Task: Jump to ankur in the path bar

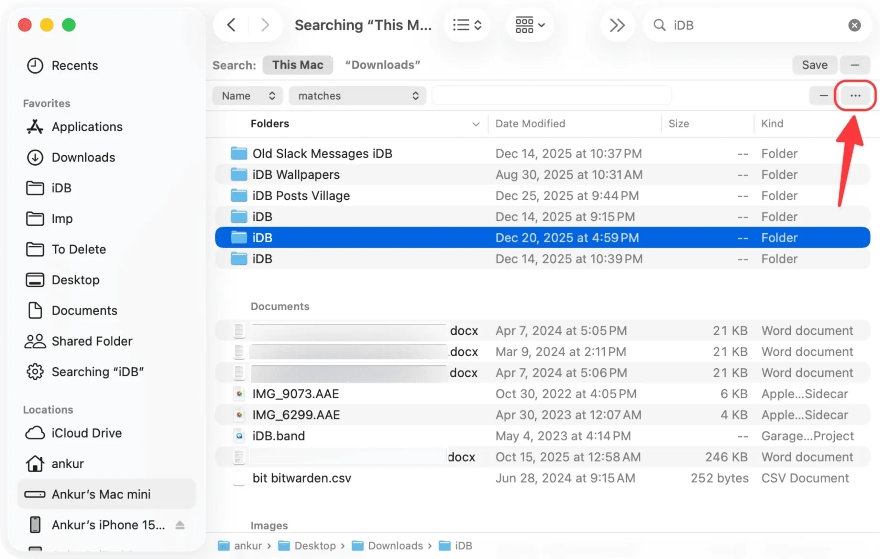Action: [x=240, y=546]
